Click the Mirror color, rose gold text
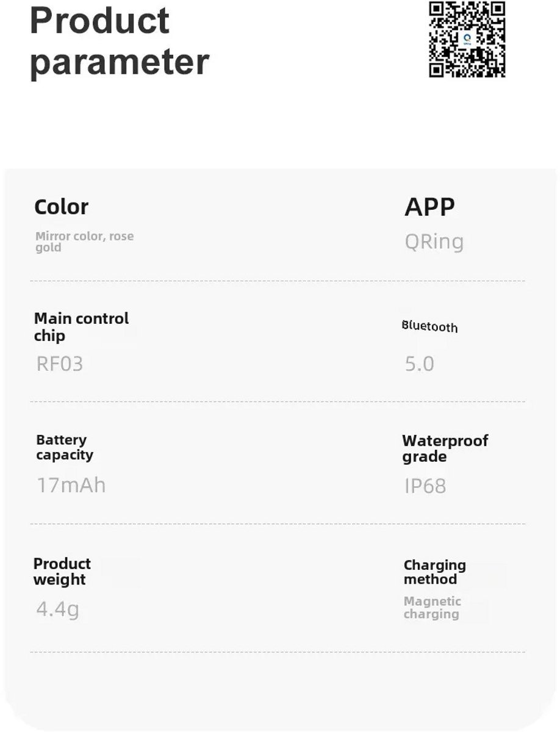 tap(84, 242)
